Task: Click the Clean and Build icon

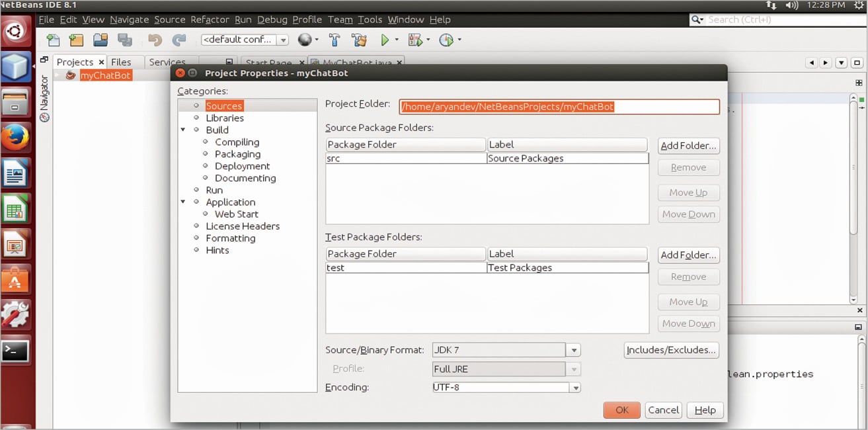Action: coord(359,40)
